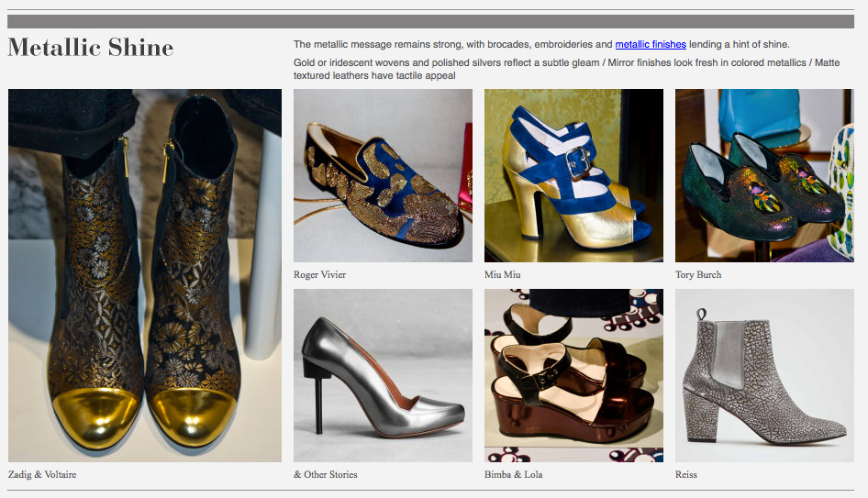Screen dimensions: 868x498
Task: Open the Tory Burch beetle slippers image
Action: pyautogui.click(x=764, y=175)
